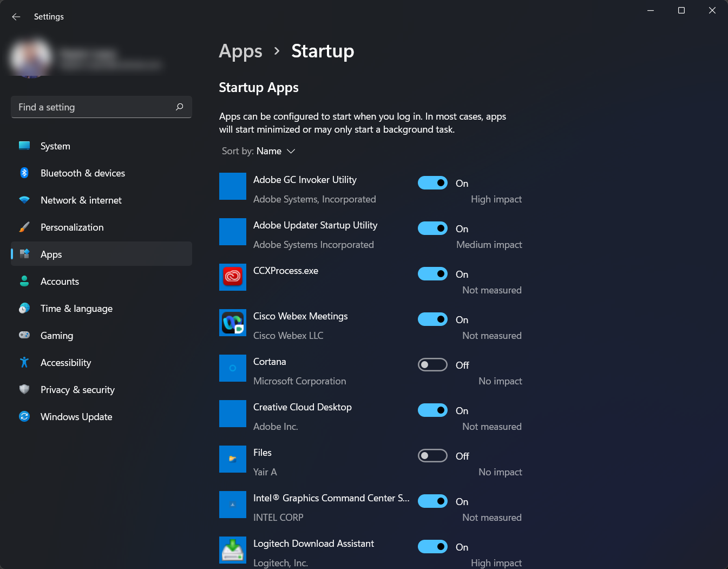Viewport: 728px width, 569px height.
Task: Click the CCXProcess.exe Creative Cloud icon
Action: (x=233, y=277)
